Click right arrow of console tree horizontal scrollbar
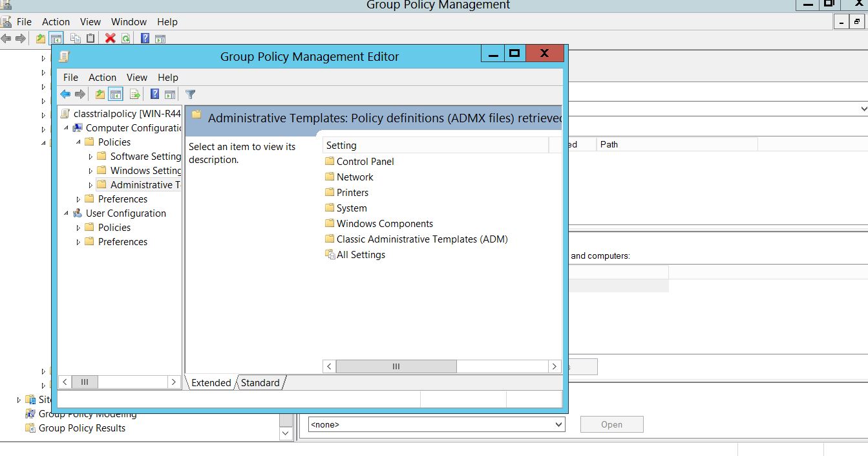Screen dimensions: 868x456 (173, 382)
